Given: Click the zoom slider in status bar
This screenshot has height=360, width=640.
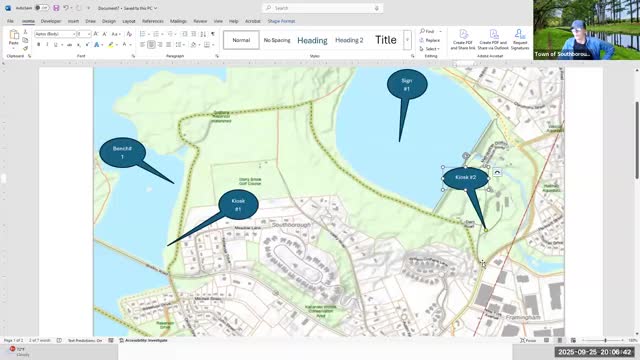Looking at the screenshot, I should point(602,340).
